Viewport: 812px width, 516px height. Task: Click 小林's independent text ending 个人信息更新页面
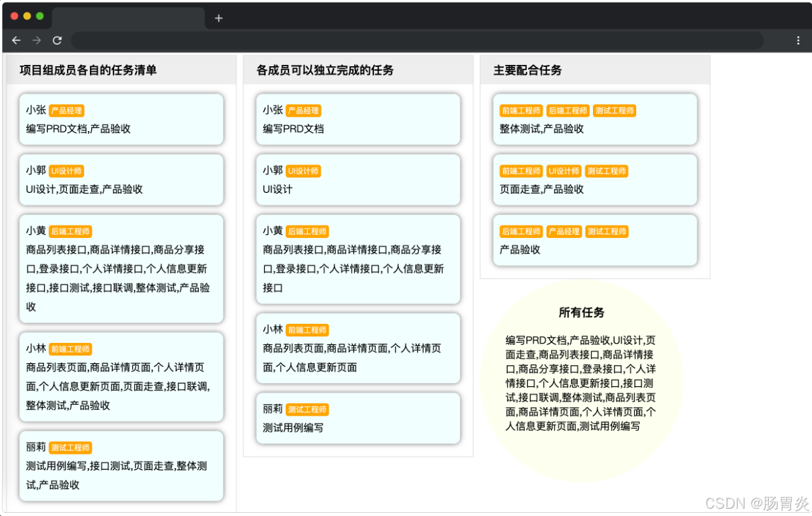click(x=352, y=358)
